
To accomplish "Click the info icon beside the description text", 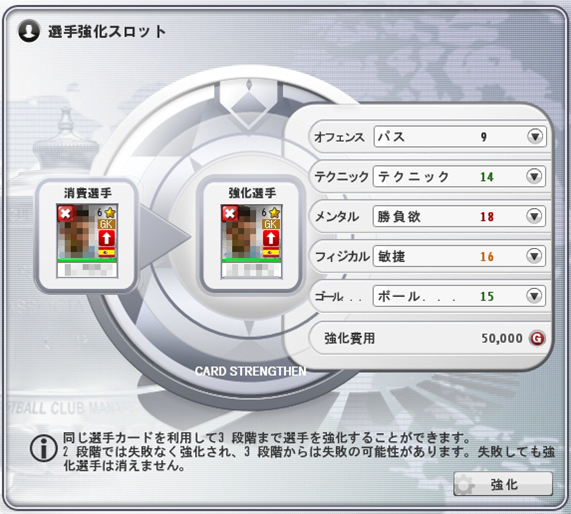I will point(43,449).
